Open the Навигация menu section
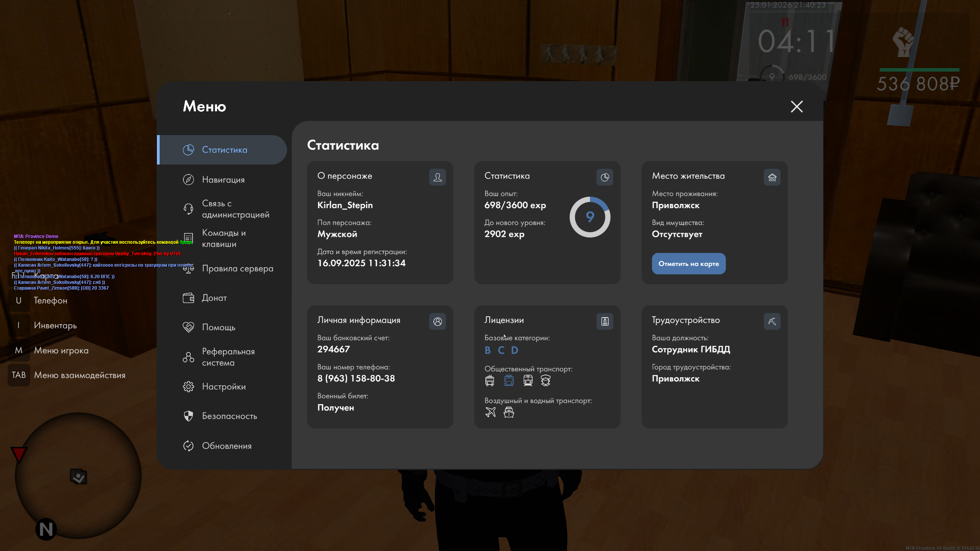Image resolution: width=980 pixels, height=551 pixels. click(223, 179)
